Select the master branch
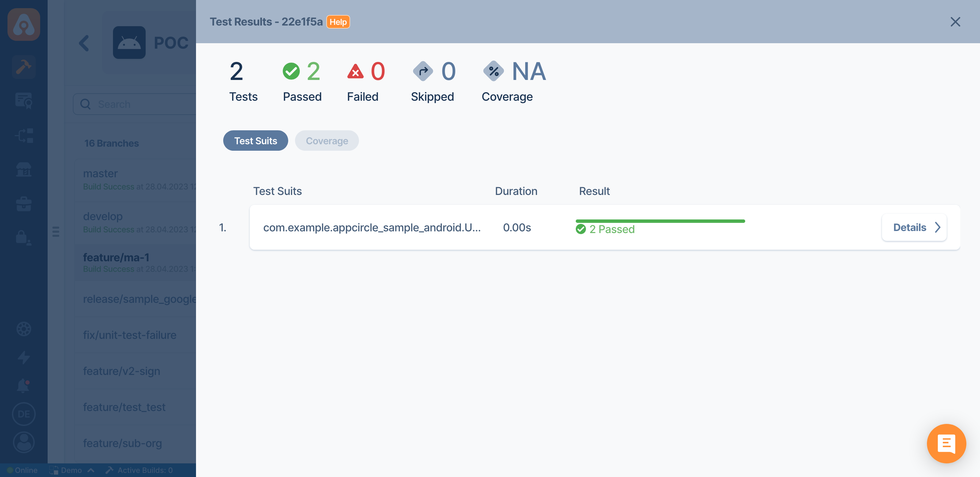This screenshot has height=477, width=980. point(136,180)
